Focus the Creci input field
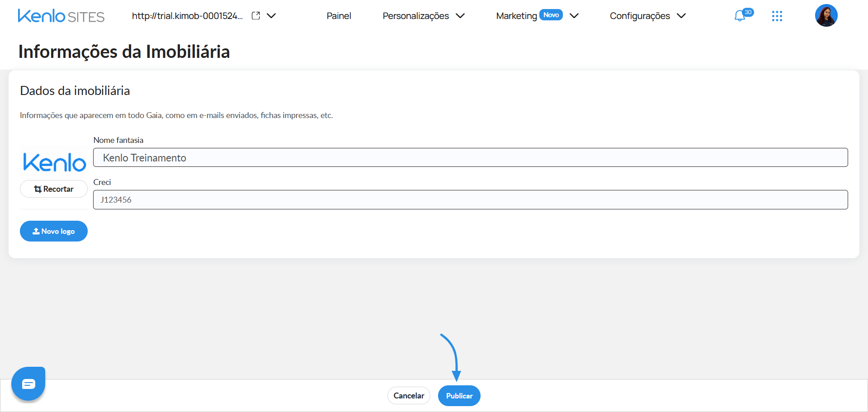The width and height of the screenshot is (868, 412). click(x=470, y=199)
